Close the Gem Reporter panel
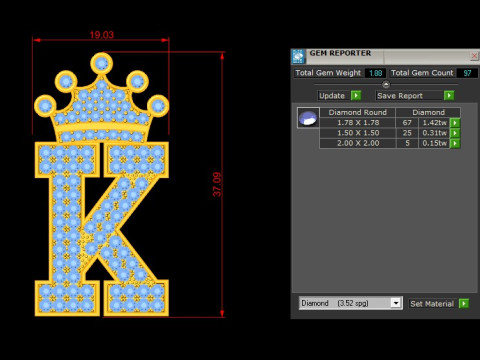Viewport: 480px width, 360px height. point(474,56)
